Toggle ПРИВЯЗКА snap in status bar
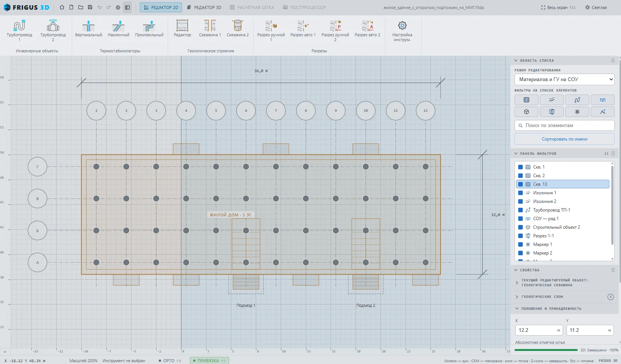621x364 pixels. (209, 361)
